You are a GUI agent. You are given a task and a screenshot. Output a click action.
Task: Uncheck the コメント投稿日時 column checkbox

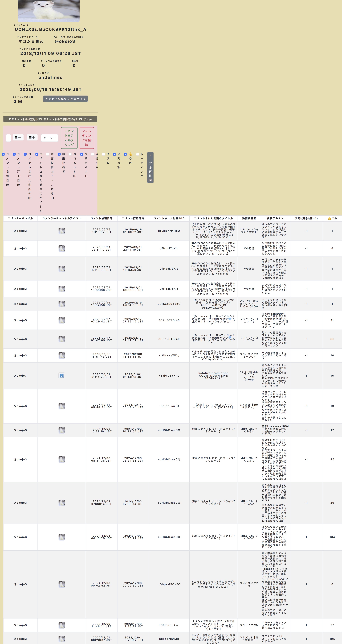(x=3, y=154)
